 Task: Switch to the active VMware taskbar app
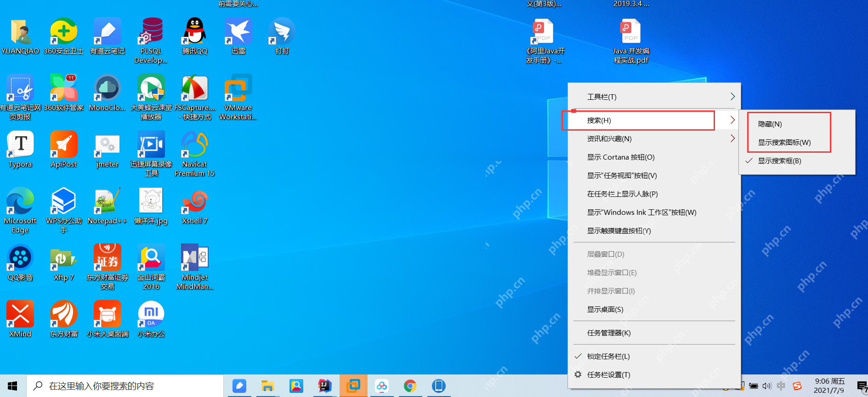click(x=353, y=386)
